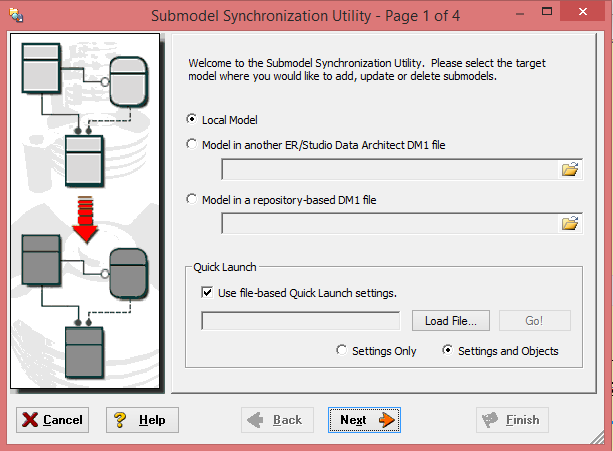Click the ER/Studio DM1 file path field

click(x=389, y=170)
